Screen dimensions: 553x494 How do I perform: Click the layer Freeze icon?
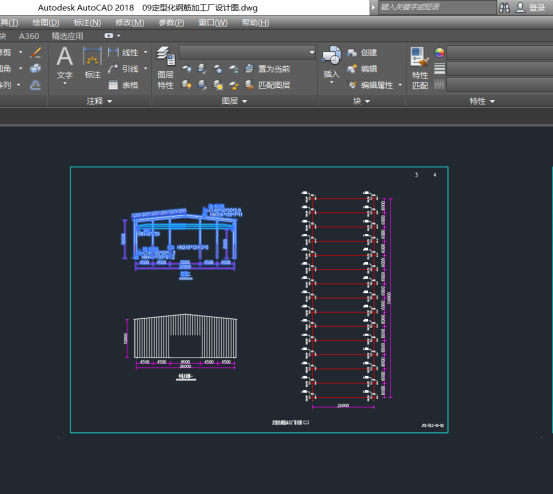click(218, 69)
